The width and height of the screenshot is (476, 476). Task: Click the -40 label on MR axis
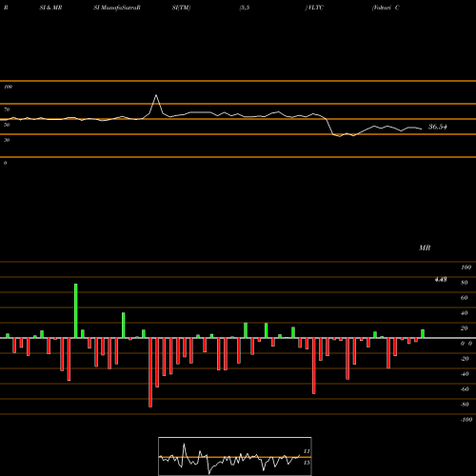pos(465,374)
